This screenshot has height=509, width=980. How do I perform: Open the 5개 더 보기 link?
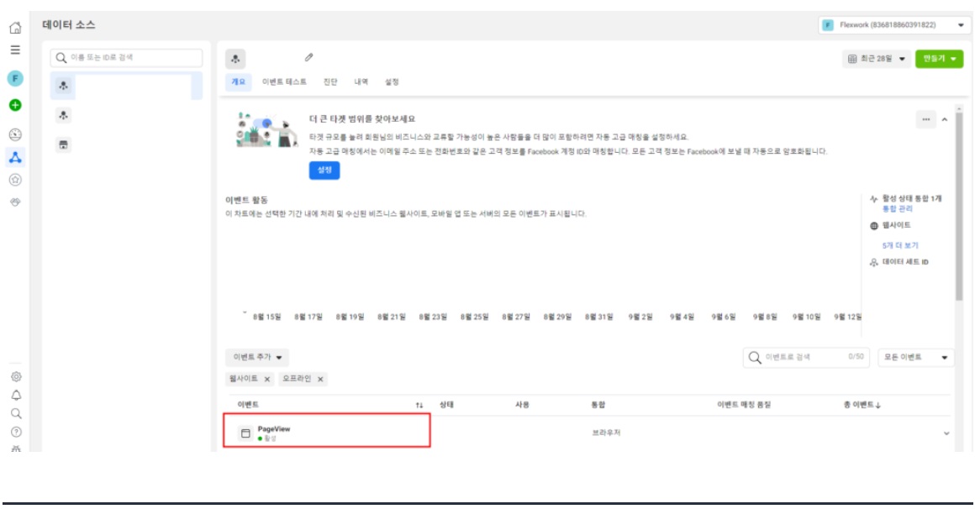(900, 245)
